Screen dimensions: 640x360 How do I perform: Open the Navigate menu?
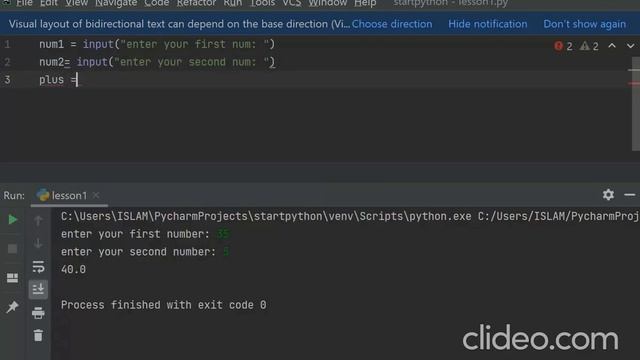click(116, 3)
